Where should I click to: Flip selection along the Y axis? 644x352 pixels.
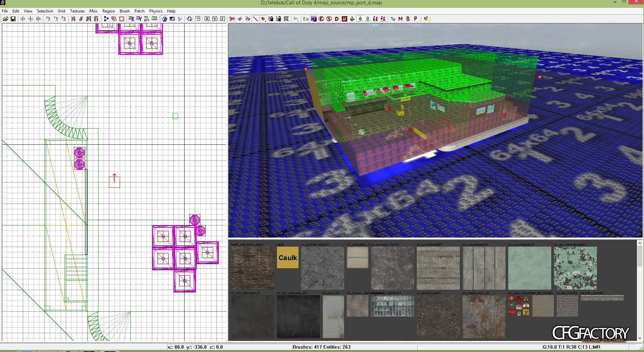click(x=31, y=19)
